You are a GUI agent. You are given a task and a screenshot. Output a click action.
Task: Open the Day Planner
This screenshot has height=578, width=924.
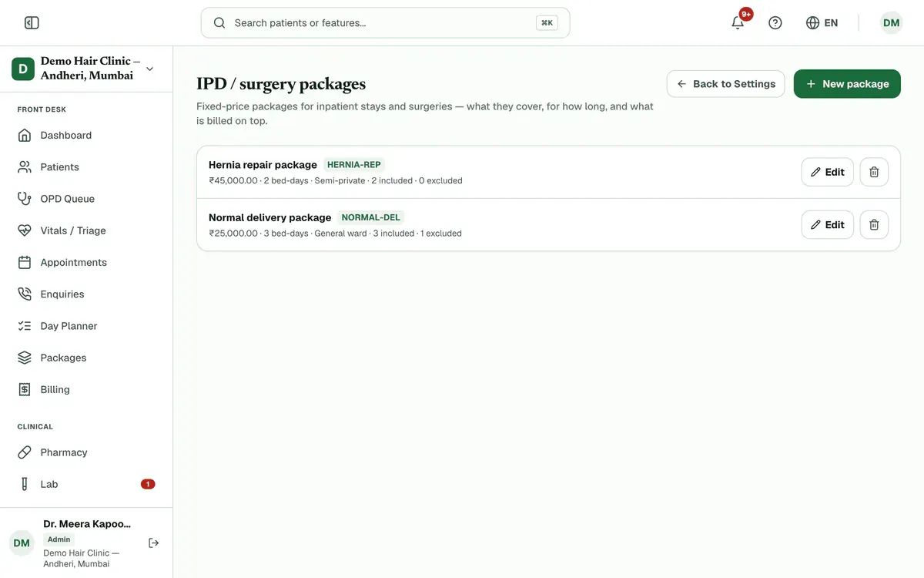(x=86, y=326)
